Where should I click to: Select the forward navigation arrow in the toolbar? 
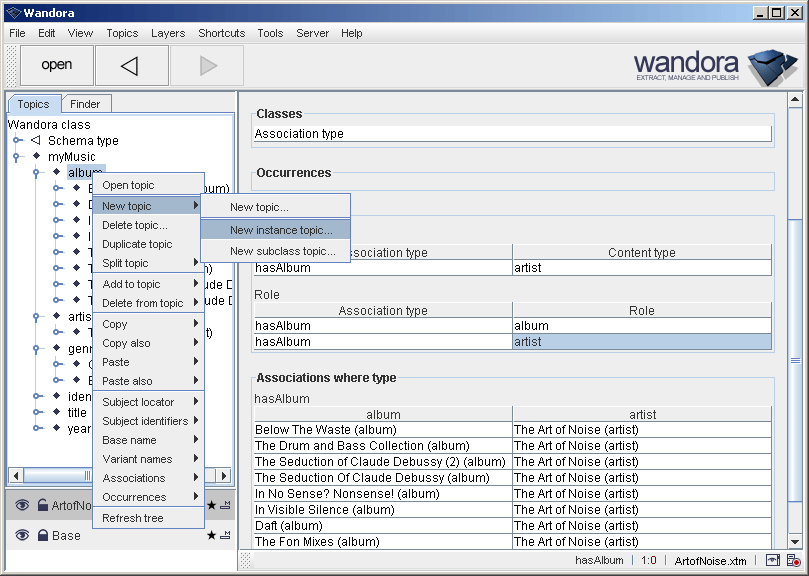(x=207, y=65)
